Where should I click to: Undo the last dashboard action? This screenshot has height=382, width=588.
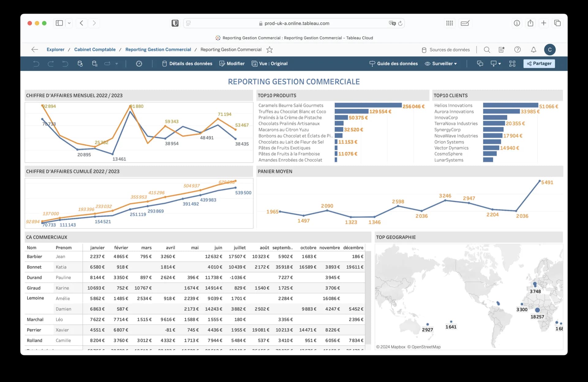(x=36, y=64)
